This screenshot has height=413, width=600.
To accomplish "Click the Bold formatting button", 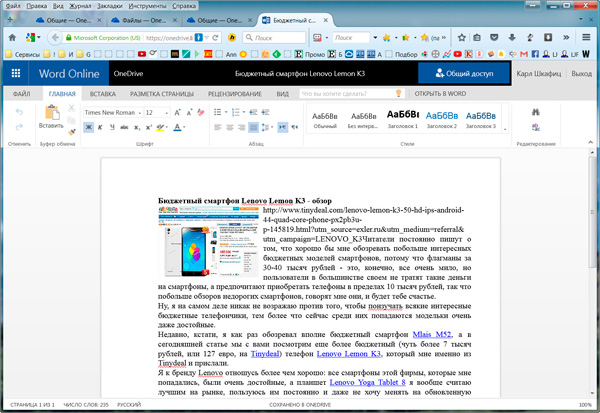I will pyautogui.click(x=90, y=128).
